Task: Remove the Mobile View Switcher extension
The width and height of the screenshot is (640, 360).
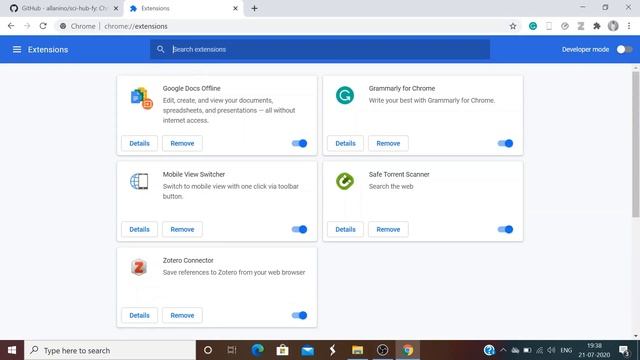Action: click(x=182, y=229)
